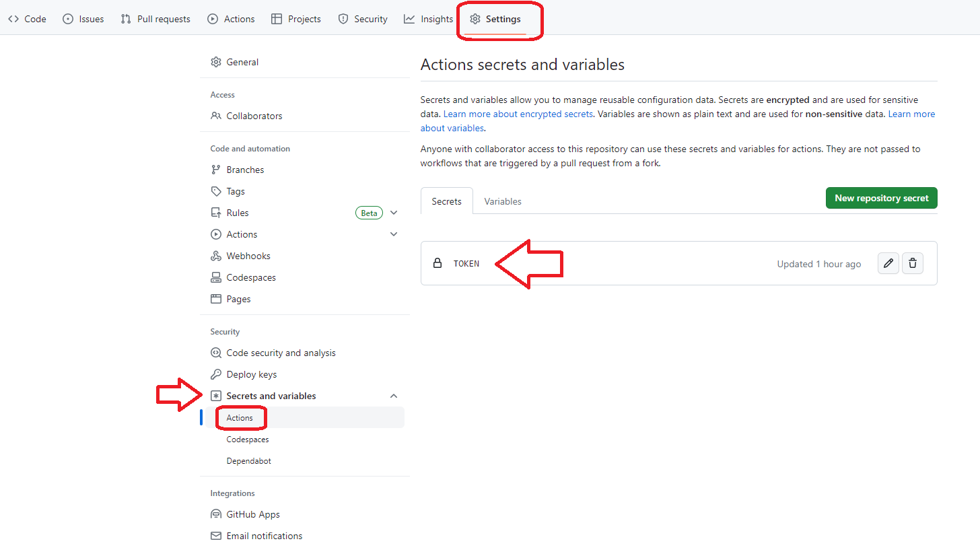This screenshot has width=980, height=560.
Task: Expand the Rules section chevron
Action: [x=394, y=213]
